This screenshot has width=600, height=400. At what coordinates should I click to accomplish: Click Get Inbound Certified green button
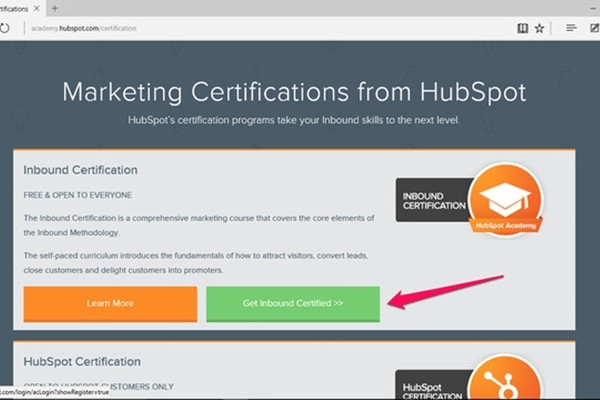[293, 304]
